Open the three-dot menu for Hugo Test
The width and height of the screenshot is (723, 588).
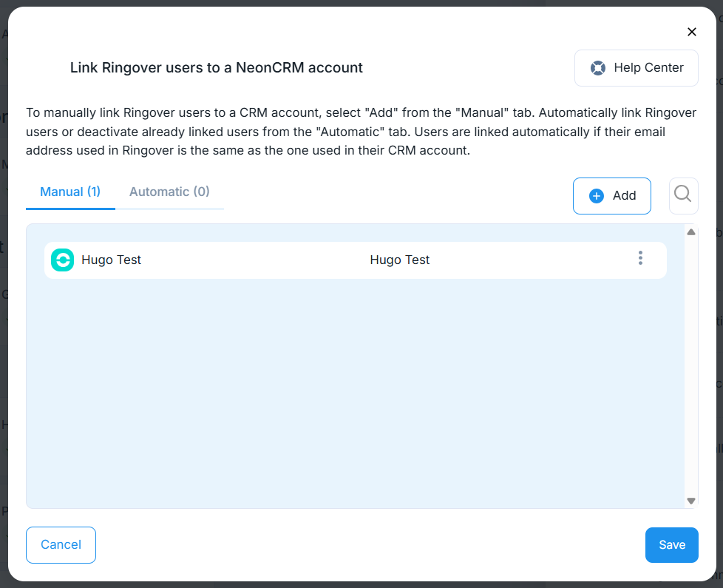pyautogui.click(x=640, y=258)
